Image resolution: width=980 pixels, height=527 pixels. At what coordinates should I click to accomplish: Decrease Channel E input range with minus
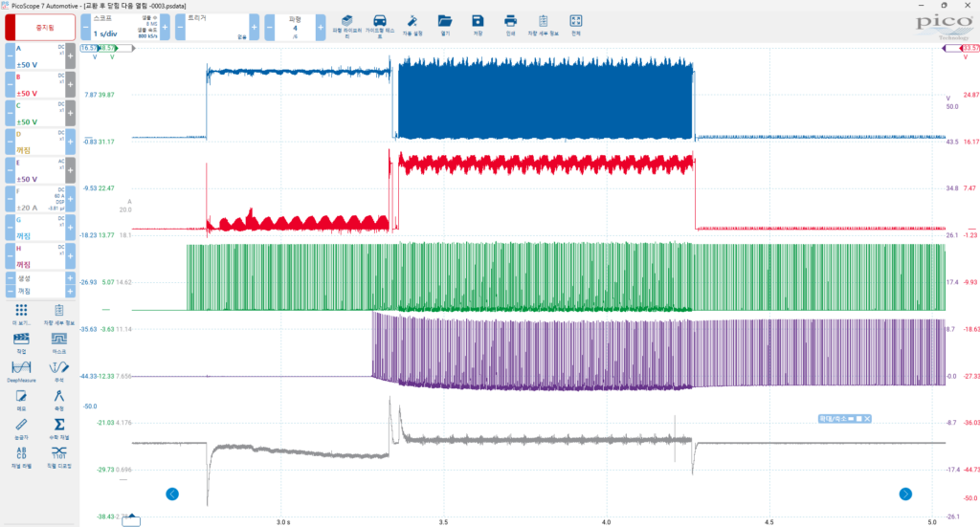(10, 170)
